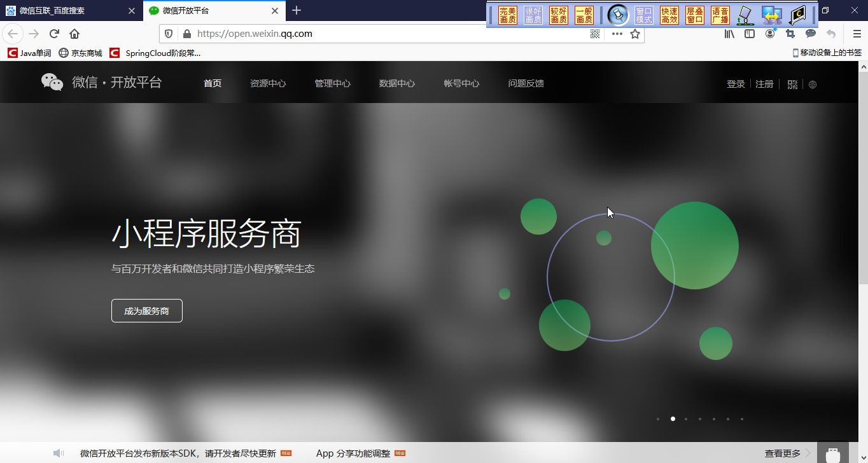868x463 pixels.
Task: Click the scrollbar up arrow
Action: [x=863, y=67]
